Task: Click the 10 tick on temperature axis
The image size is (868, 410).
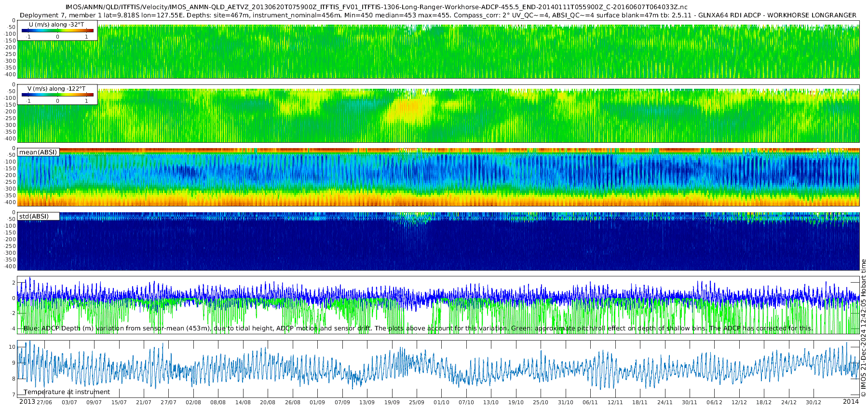Action: 13,347
